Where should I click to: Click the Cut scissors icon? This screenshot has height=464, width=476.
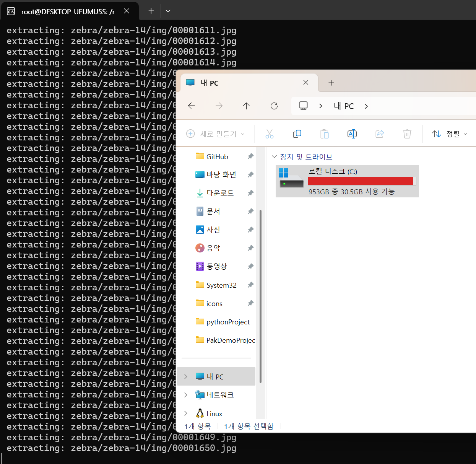click(270, 134)
